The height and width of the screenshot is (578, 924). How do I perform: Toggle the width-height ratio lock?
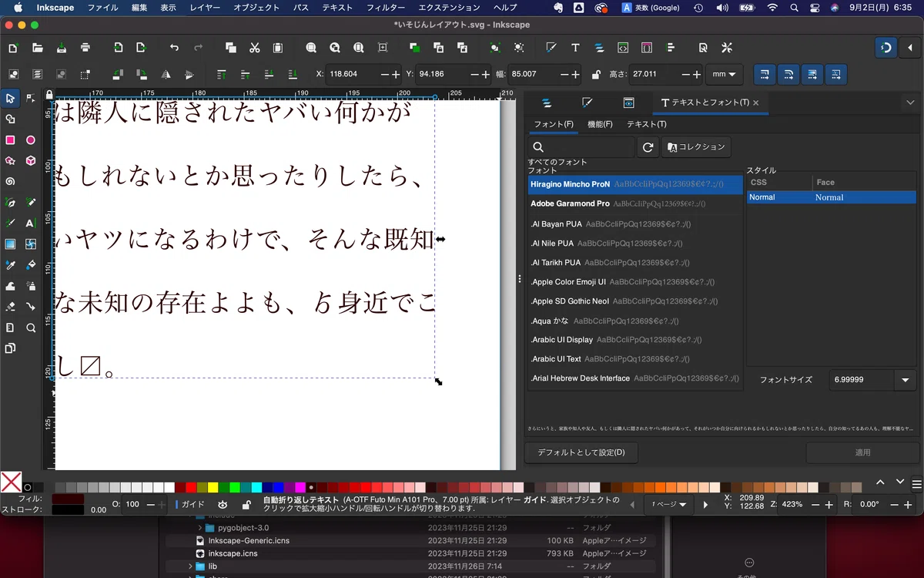tap(596, 75)
